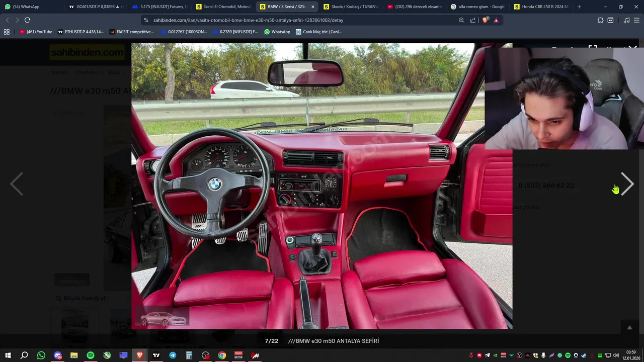Click the ///BMW e30 m50 ANTALYA SEFİRİ caption

[x=334, y=341]
